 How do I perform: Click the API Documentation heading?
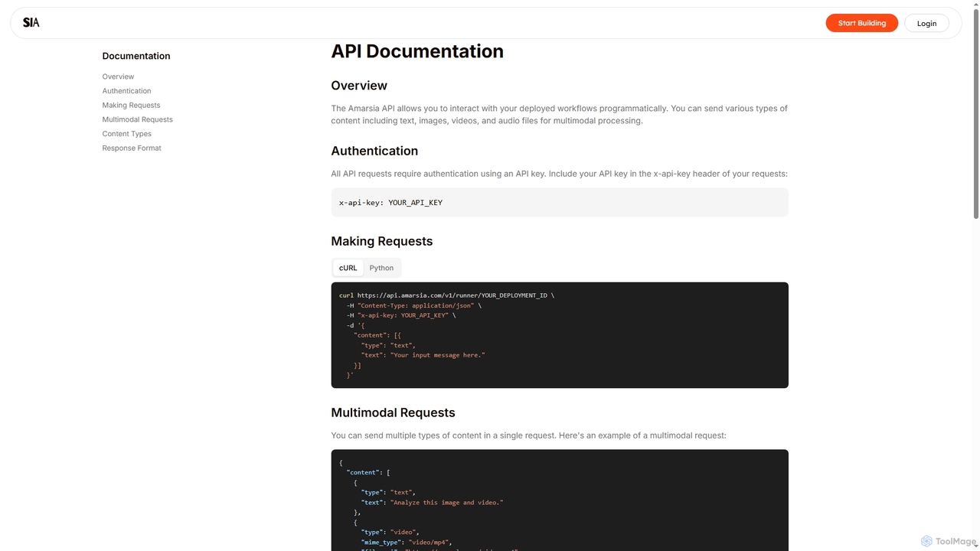tap(417, 51)
